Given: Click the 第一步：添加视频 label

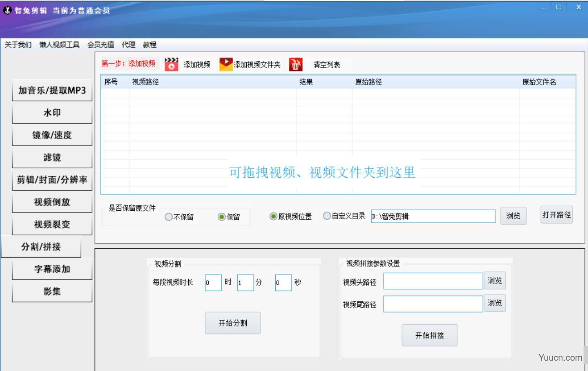Looking at the screenshot, I should pos(128,64).
